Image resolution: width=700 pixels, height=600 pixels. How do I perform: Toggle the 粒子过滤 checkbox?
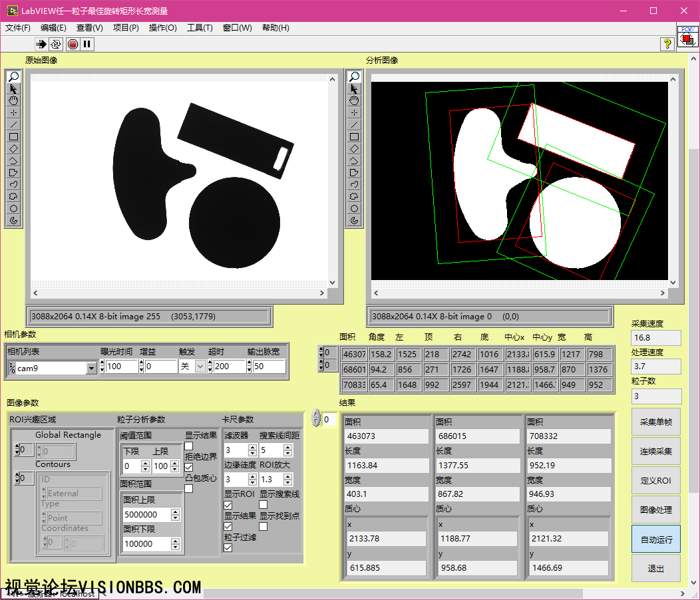point(228,547)
